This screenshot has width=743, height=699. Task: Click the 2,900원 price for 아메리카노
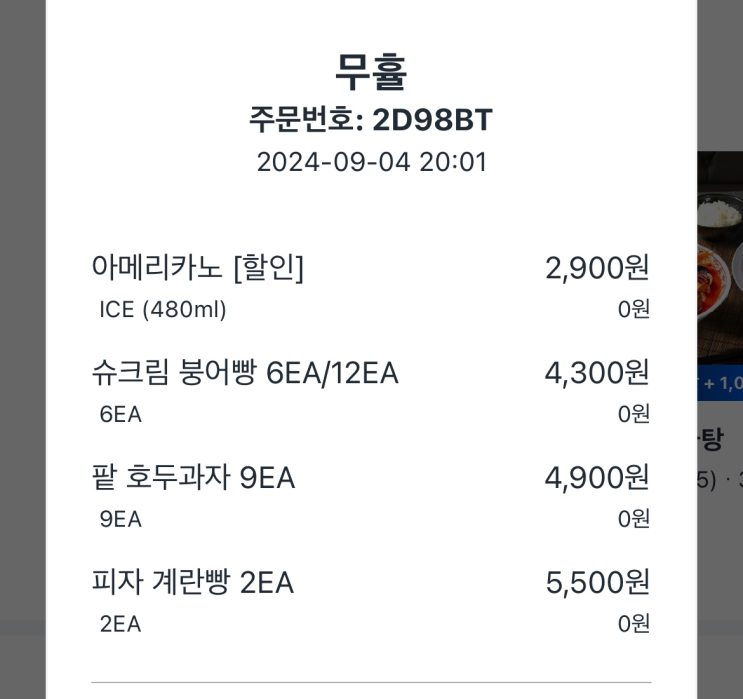pyautogui.click(x=597, y=267)
